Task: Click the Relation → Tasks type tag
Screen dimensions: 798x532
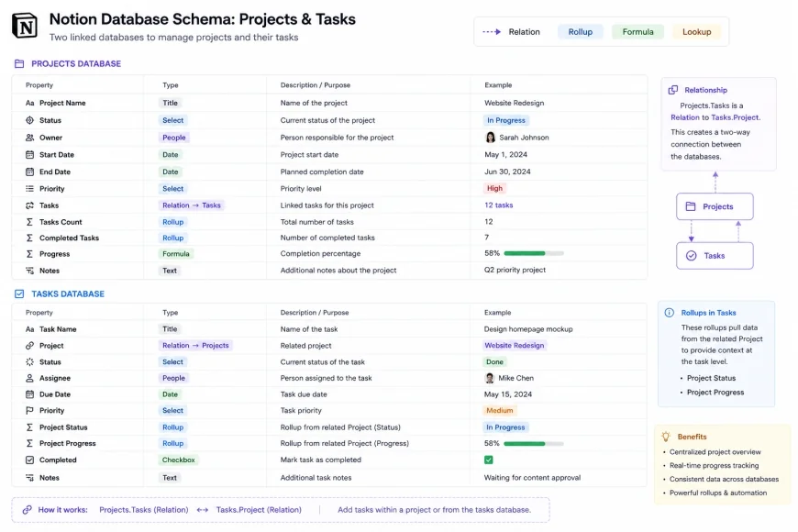Action: pyautogui.click(x=192, y=205)
